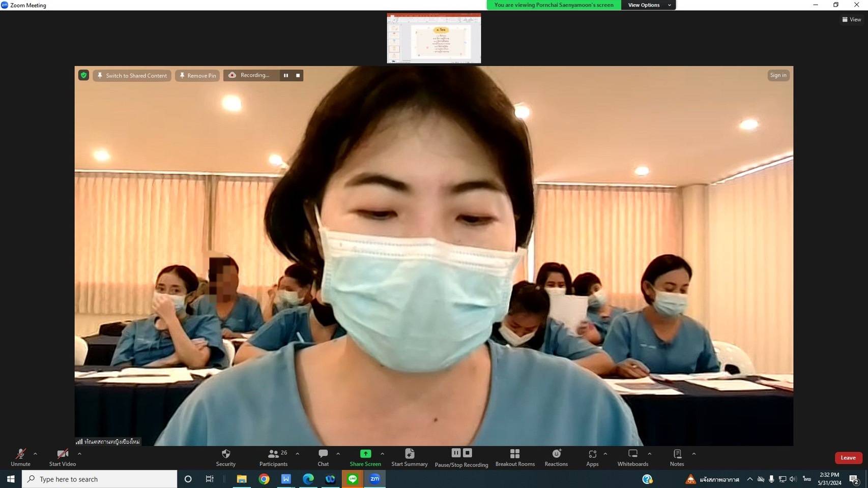
Task: Expand the audio options arrow beside Unmute
Action: 35,453
